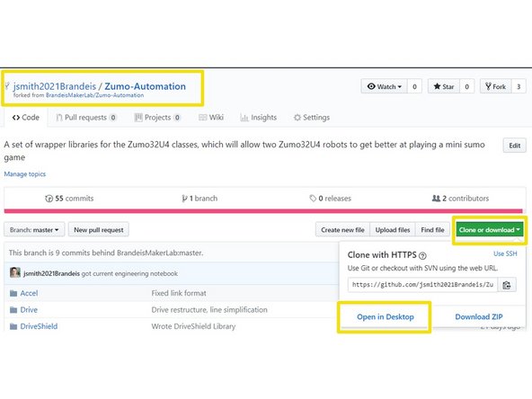Select the HTTPS clone URL field
This screenshot has width=532, height=399.
pos(422,285)
